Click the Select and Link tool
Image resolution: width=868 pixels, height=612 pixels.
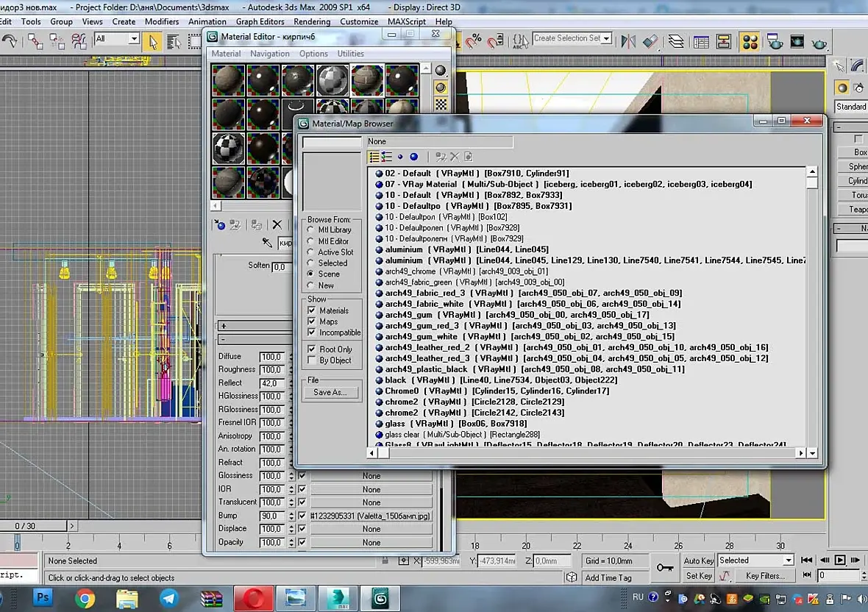35,41
